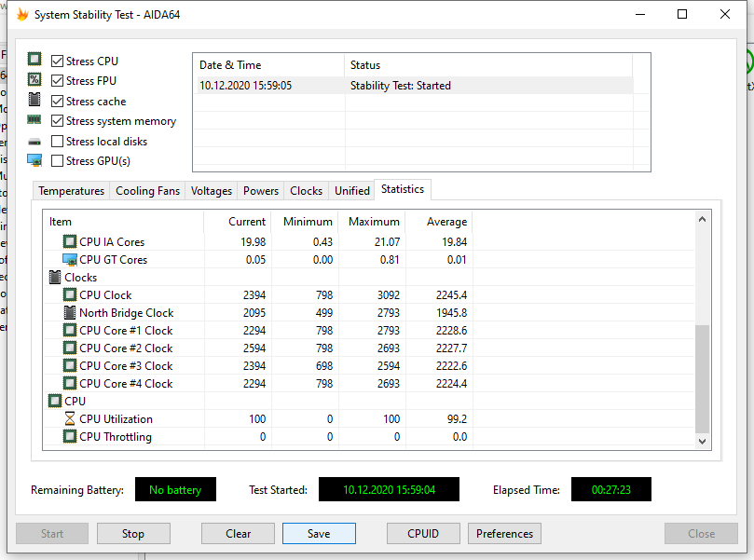Click the Clocks group icon

tap(55, 277)
